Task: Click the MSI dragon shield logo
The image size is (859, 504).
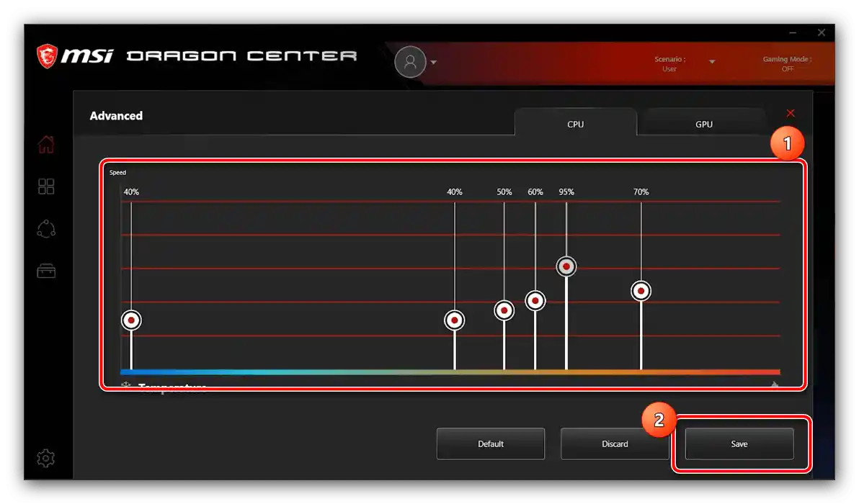Action: (x=47, y=56)
